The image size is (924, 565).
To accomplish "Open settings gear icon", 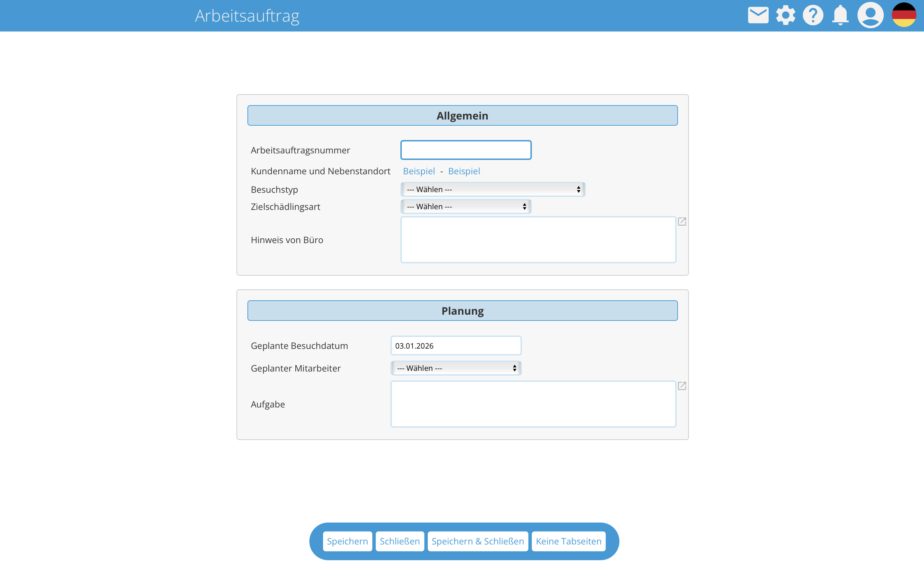I will pos(785,15).
